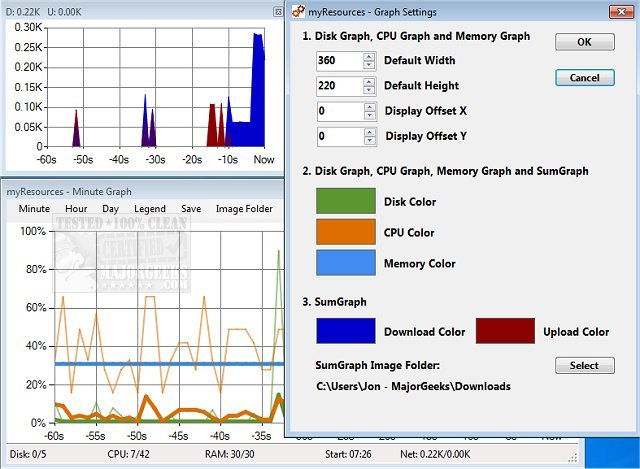
Task: Close the small network graph window
Action: [x=278, y=12]
